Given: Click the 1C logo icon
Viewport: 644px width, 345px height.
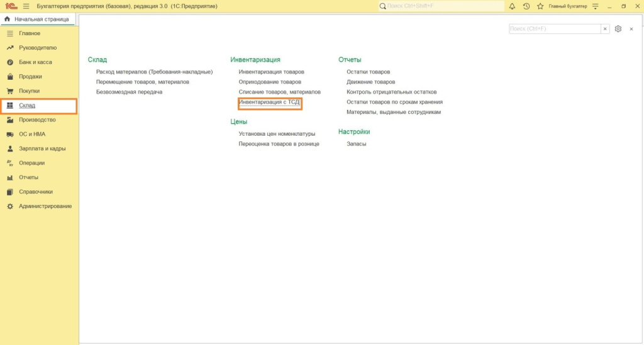Looking at the screenshot, I should (x=11, y=6).
